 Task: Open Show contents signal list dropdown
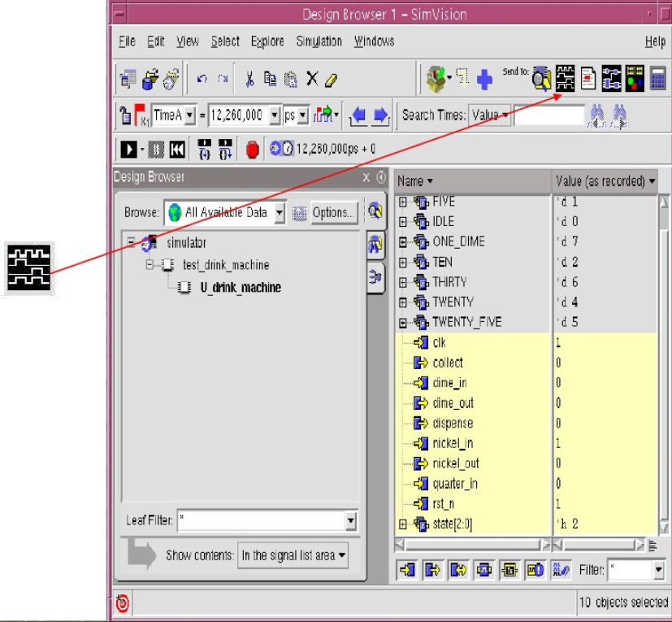click(293, 555)
